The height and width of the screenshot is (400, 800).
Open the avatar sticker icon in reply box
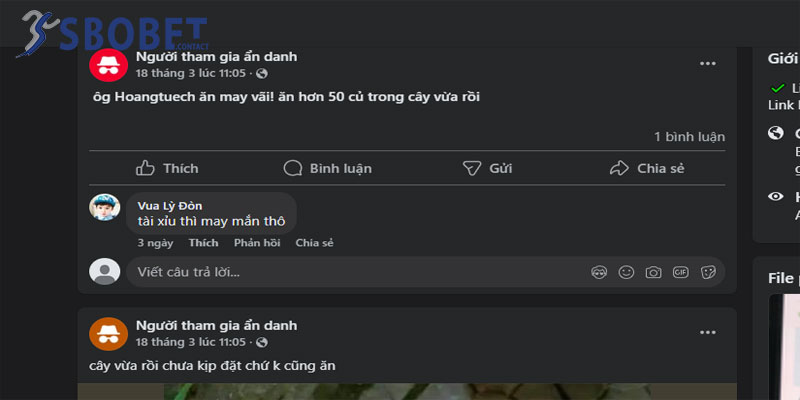point(599,272)
